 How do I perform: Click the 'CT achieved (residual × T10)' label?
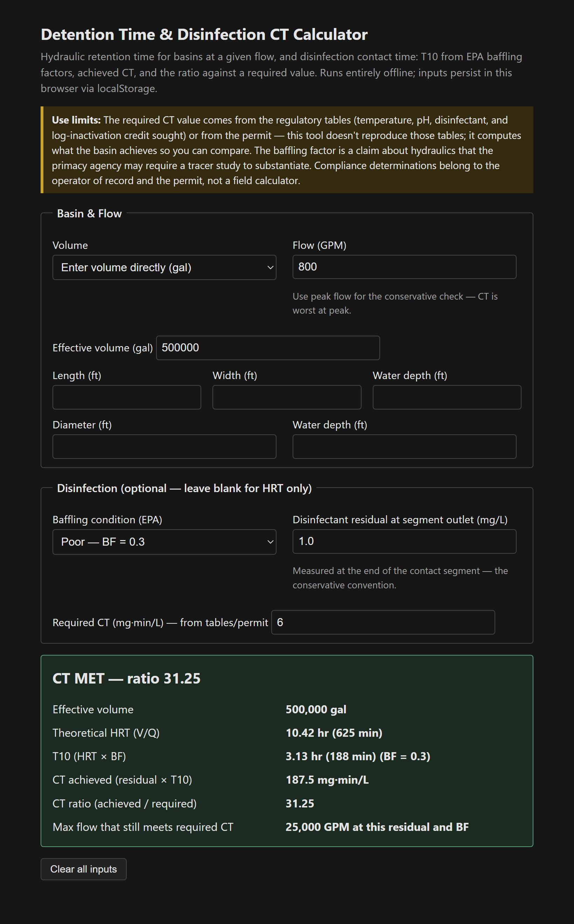(x=122, y=780)
